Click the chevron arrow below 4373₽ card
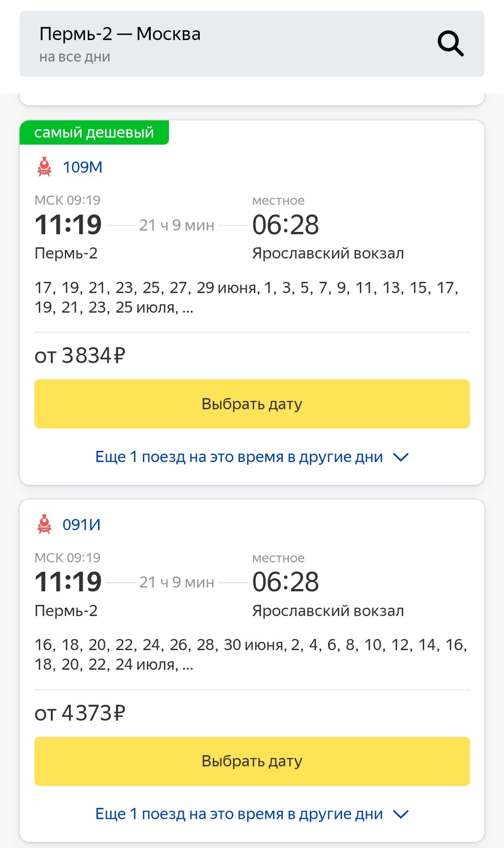This screenshot has width=504, height=848. (401, 814)
